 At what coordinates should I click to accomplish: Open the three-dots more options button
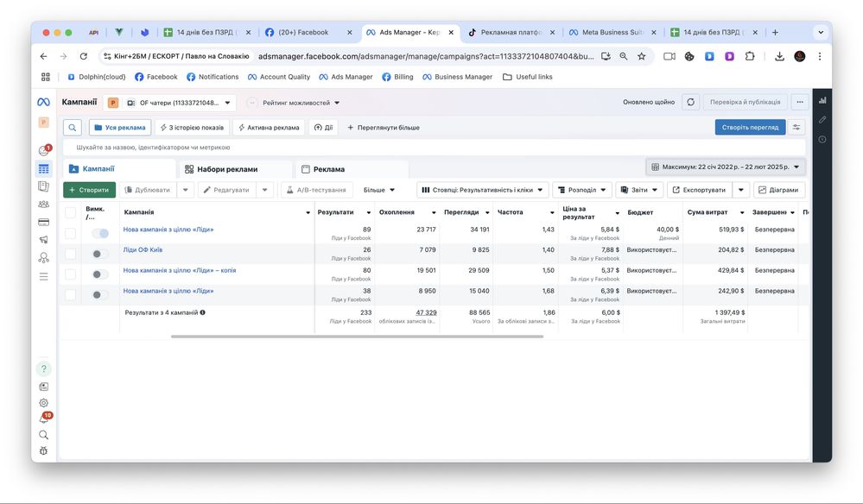(800, 102)
